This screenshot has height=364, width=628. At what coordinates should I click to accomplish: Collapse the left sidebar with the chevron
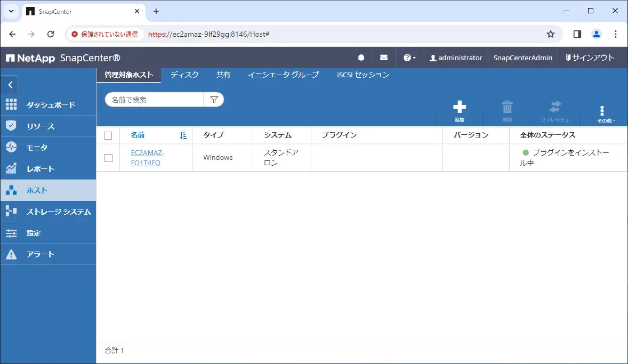(11, 85)
